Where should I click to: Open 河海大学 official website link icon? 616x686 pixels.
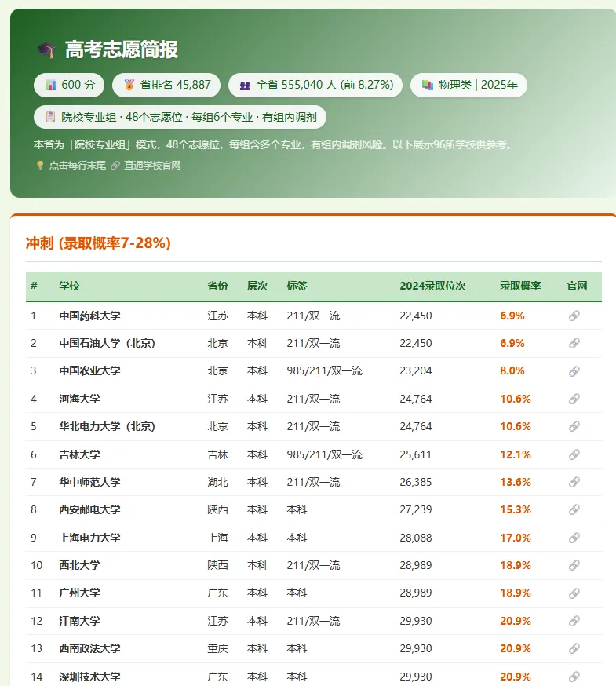click(574, 399)
